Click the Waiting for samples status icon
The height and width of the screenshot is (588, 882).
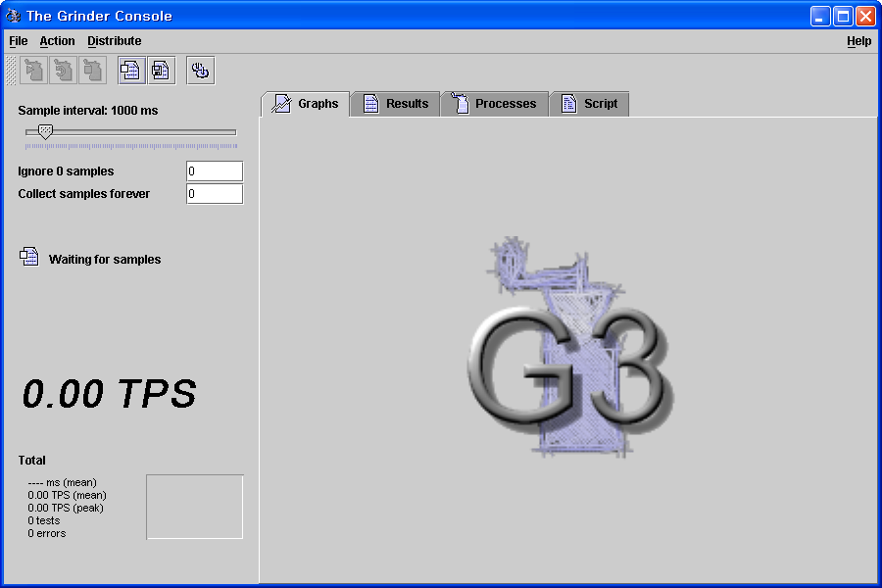[29, 257]
